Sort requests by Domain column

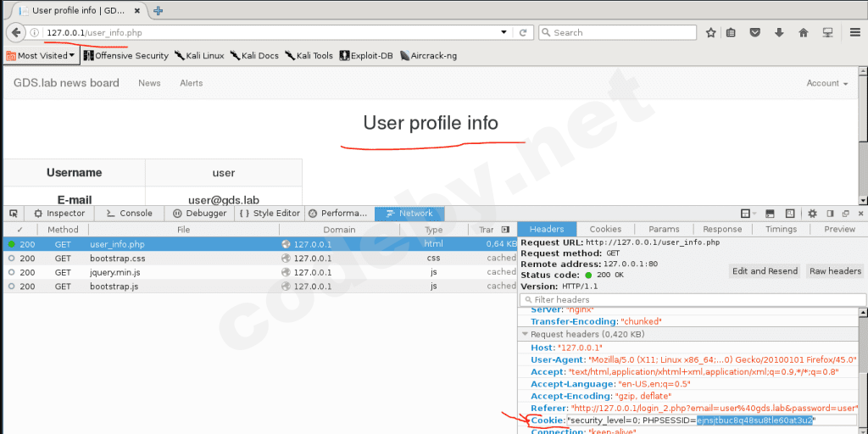pyautogui.click(x=339, y=229)
